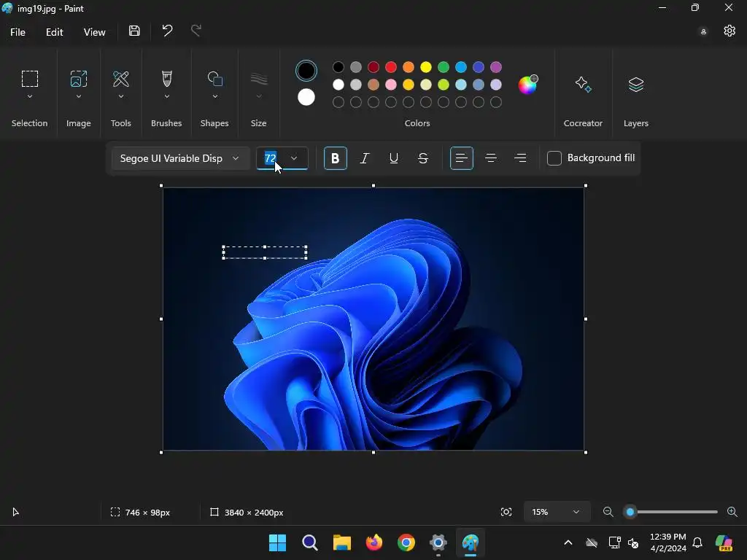Launch the Cocreator tool
This screenshot has width=747, height=560.
tap(583, 85)
